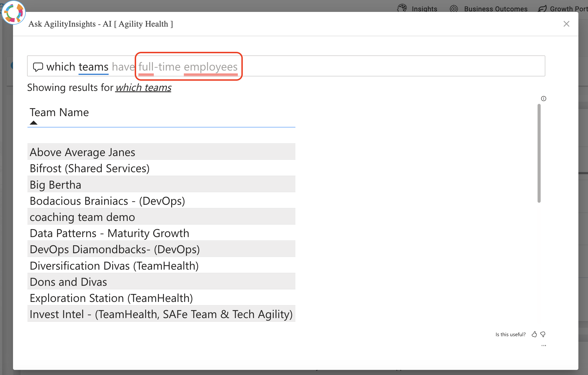Viewport: 588px width, 375px height.
Task: Click the Insights brain icon in top navigation
Action: [x=402, y=8]
